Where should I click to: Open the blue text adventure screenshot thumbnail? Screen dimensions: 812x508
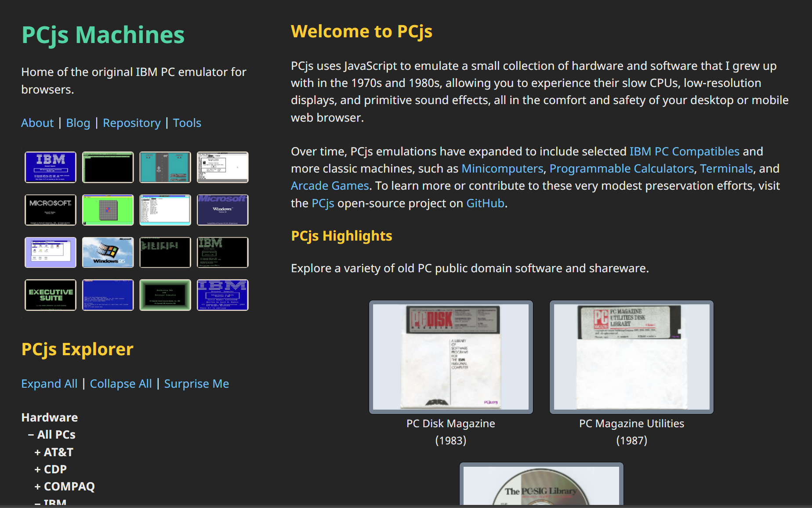pos(108,295)
